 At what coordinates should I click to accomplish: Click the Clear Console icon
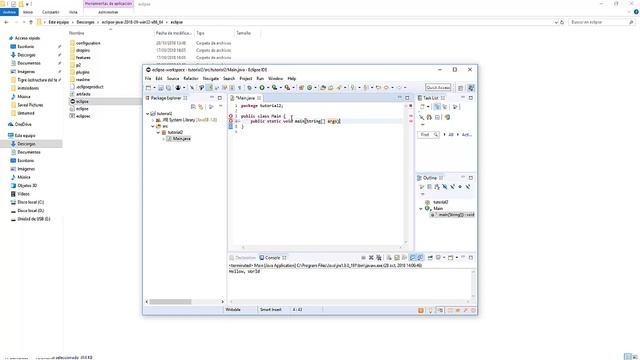coord(389,258)
